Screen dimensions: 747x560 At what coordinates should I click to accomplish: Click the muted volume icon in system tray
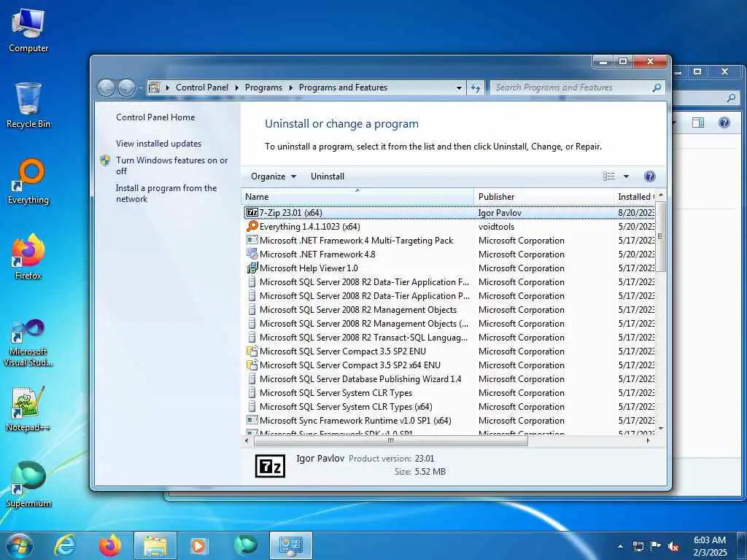pos(673,546)
